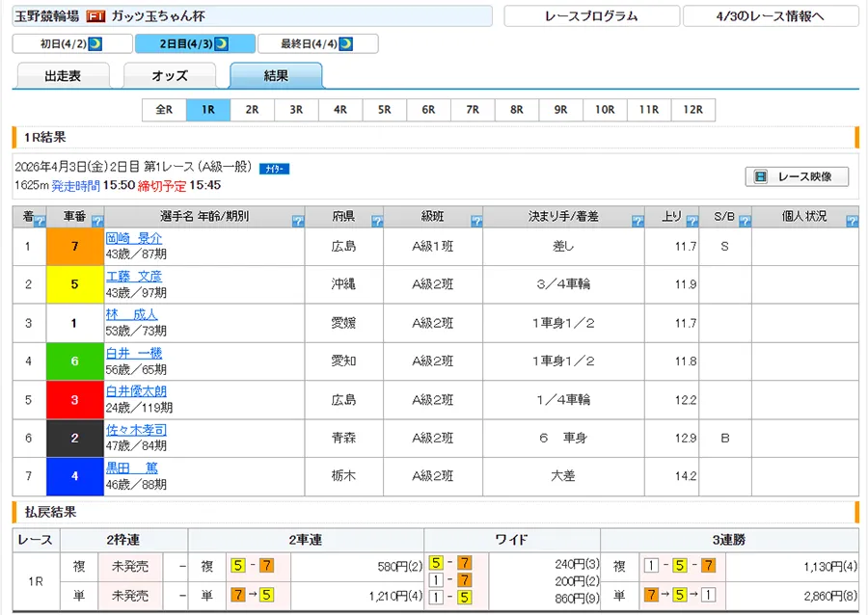Play race video with レース映像 button

pos(797,176)
